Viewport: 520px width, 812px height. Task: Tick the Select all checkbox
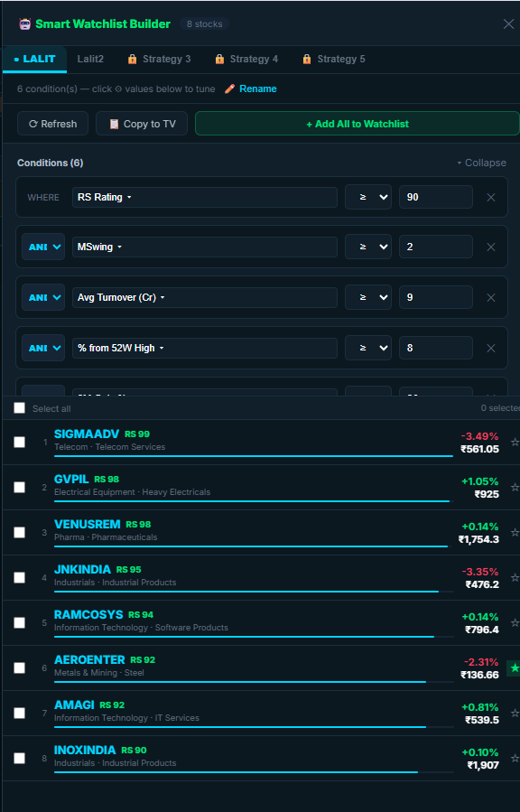pos(19,408)
